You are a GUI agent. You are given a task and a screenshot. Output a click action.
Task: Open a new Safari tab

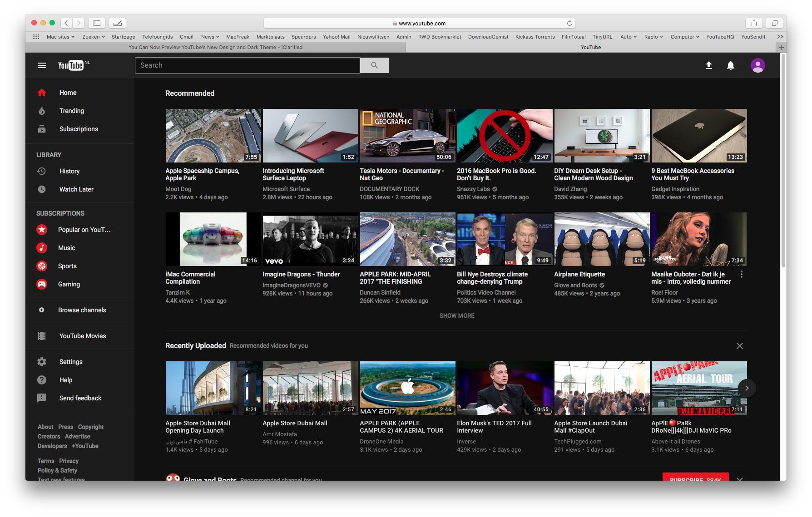[x=781, y=47]
